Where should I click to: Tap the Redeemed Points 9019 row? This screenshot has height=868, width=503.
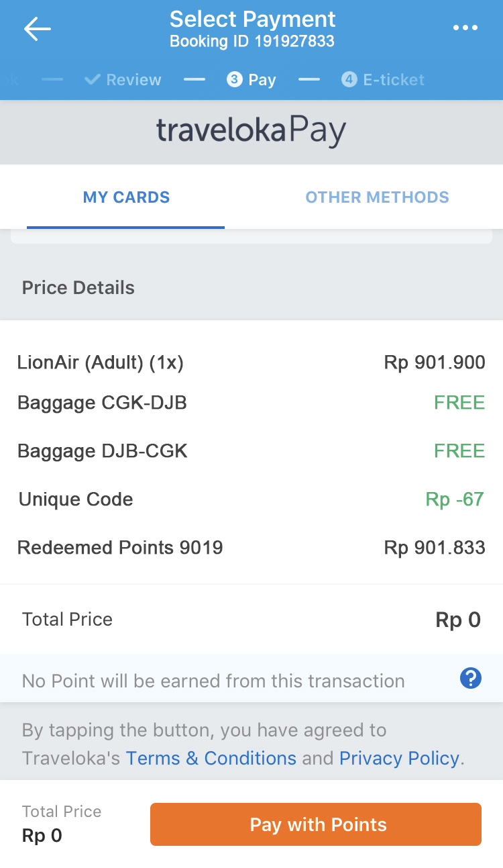tap(251, 548)
